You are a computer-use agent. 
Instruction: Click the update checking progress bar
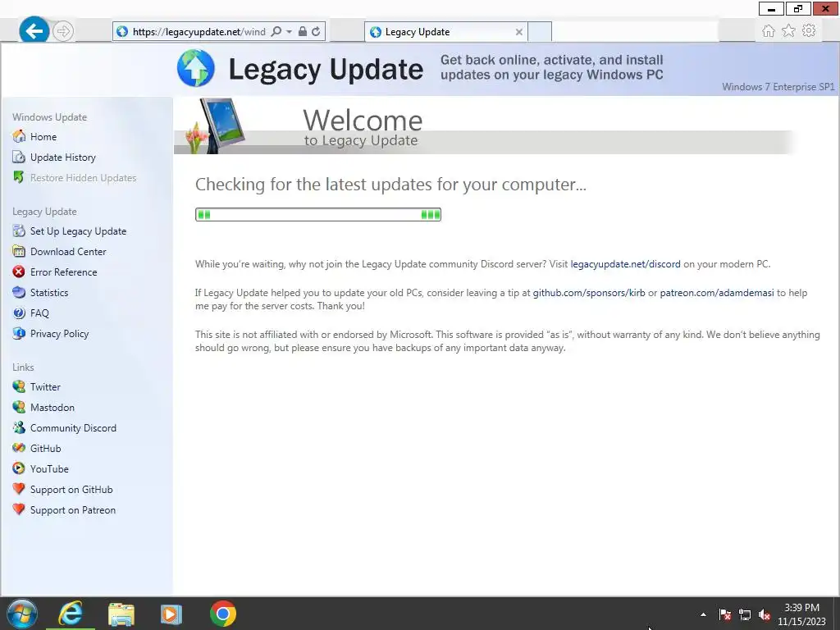tap(318, 214)
